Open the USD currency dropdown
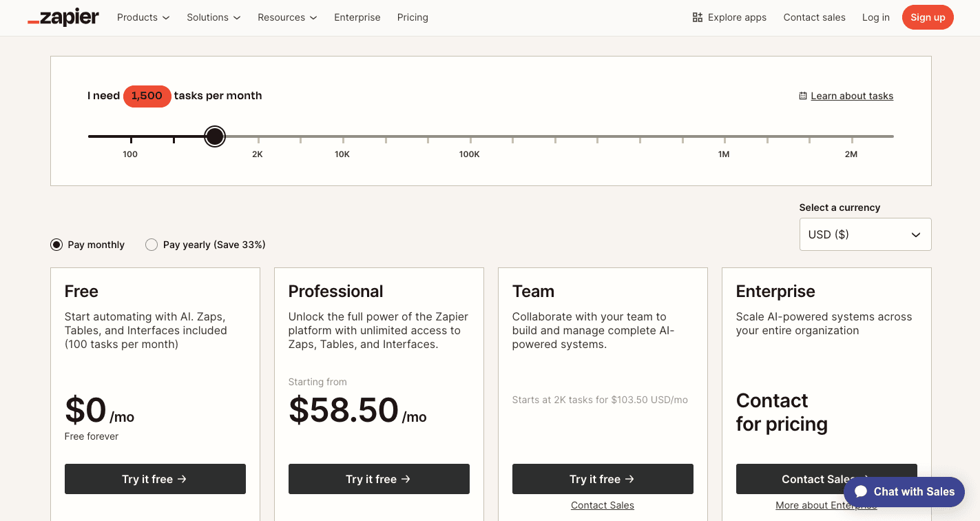Viewport: 980px width, 521px height. (865, 234)
